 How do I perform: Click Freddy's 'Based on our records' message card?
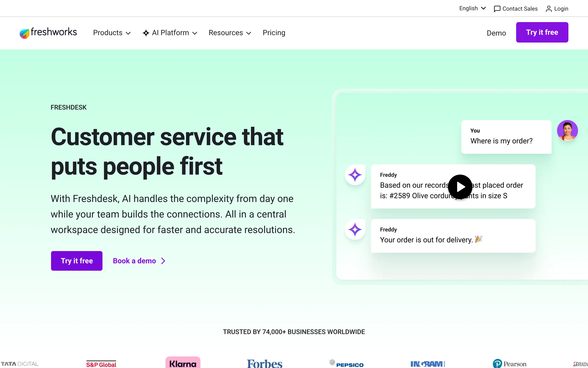pyautogui.click(x=453, y=186)
